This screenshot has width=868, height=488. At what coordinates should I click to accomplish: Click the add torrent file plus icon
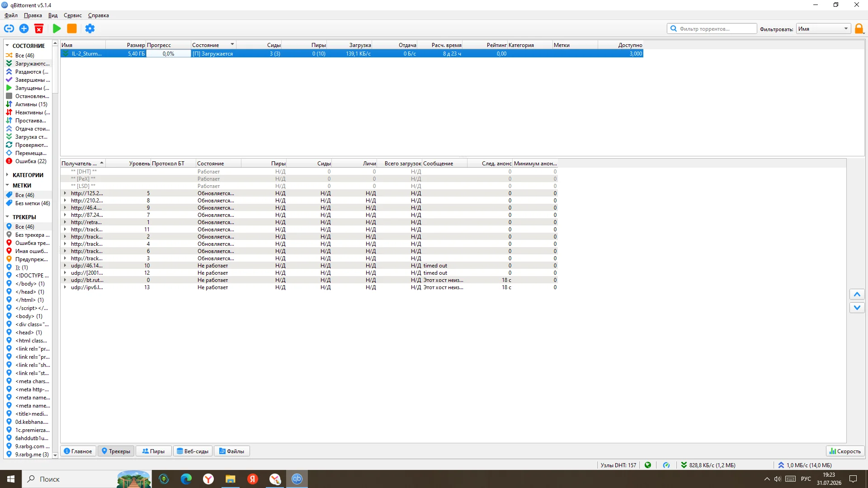tap(24, 29)
